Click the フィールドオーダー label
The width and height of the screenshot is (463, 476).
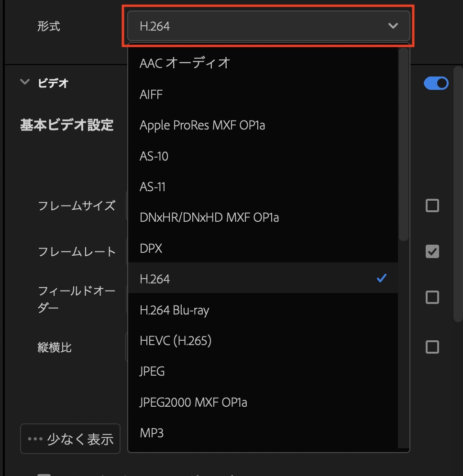(x=77, y=299)
